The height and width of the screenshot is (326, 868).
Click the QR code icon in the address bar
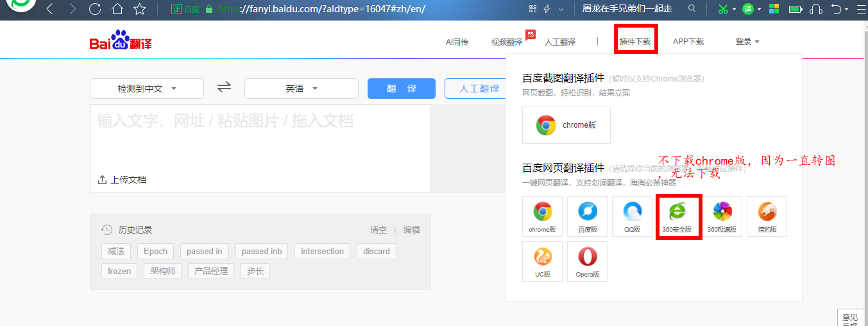point(532,9)
